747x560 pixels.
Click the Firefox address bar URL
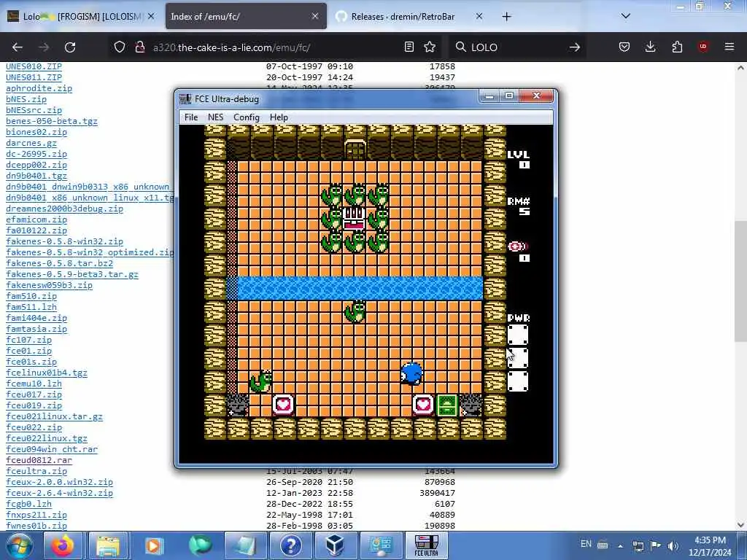tap(231, 47)
